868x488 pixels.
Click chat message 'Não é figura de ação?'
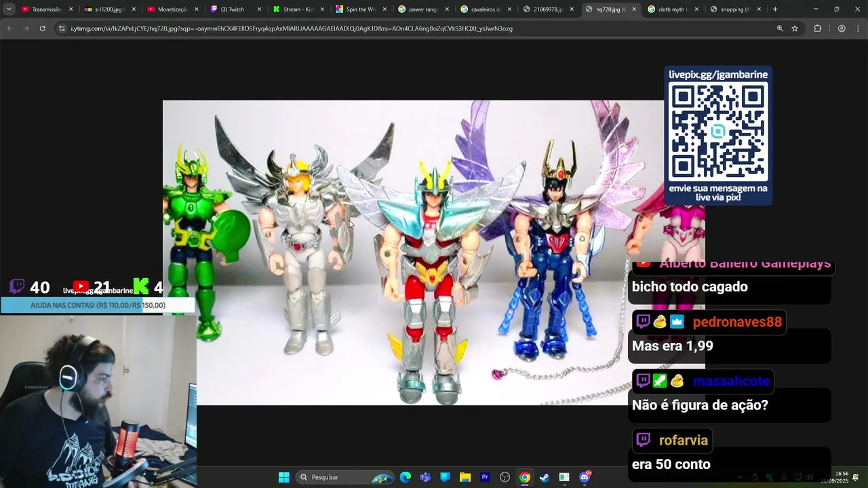[x=700, y=405]
